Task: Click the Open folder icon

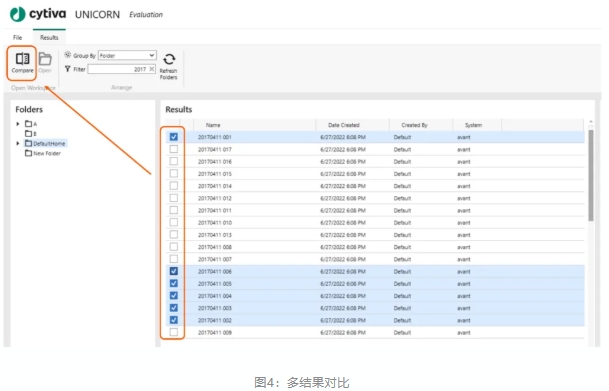Action: pos(45,59)
